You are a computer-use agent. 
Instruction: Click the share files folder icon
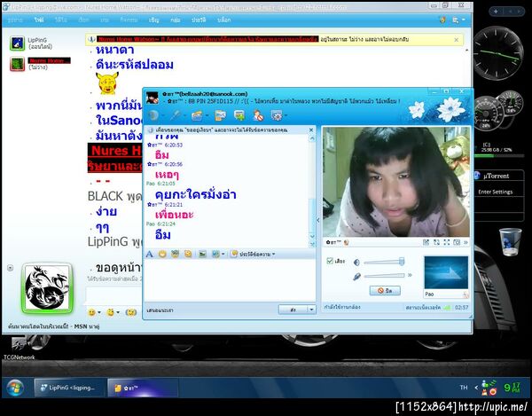197,115
